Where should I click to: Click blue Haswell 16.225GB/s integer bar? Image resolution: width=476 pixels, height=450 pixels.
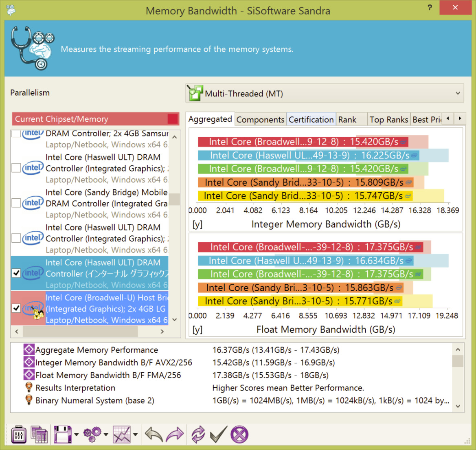pyautogui.click(x=308, y=156)
